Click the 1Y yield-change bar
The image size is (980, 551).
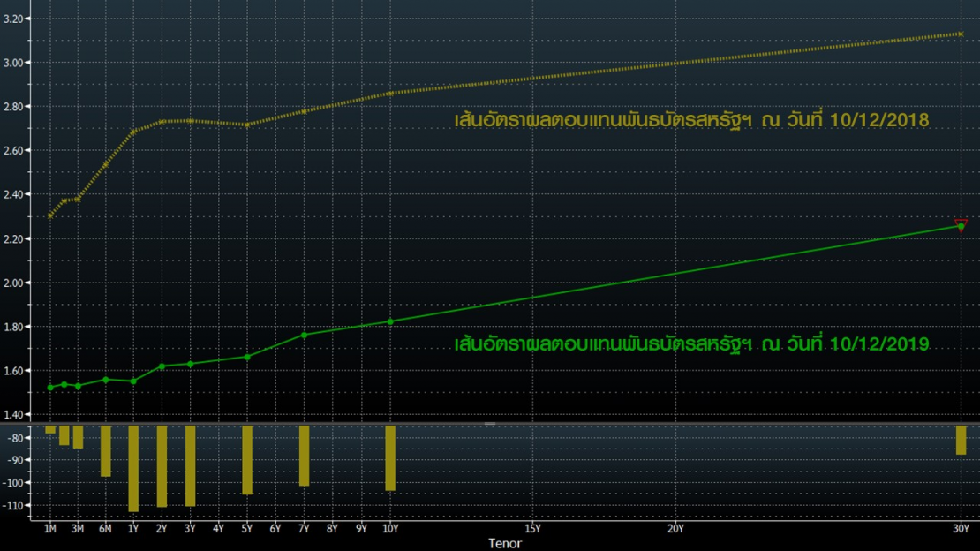point(133,468)
